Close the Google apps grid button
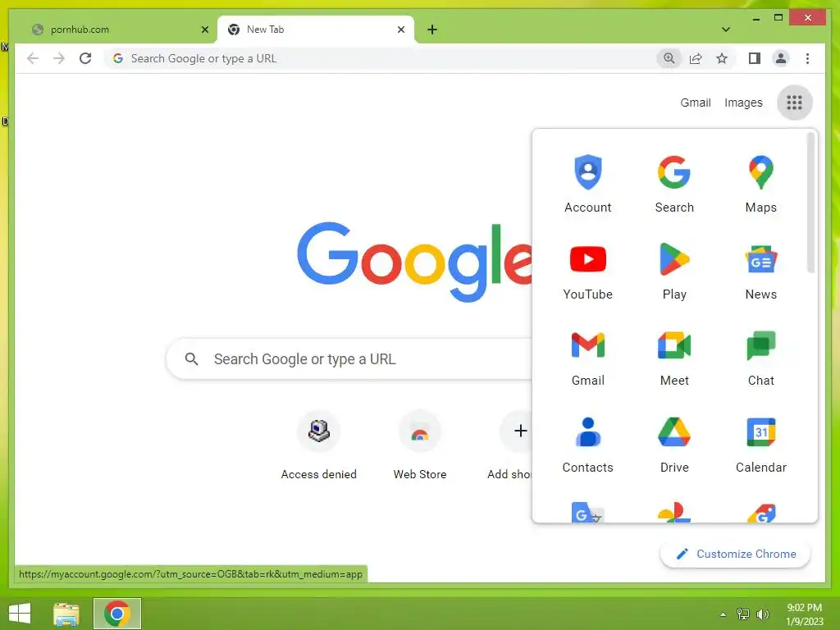Screen dimensions: 840x630 click(x=794, y=103)
